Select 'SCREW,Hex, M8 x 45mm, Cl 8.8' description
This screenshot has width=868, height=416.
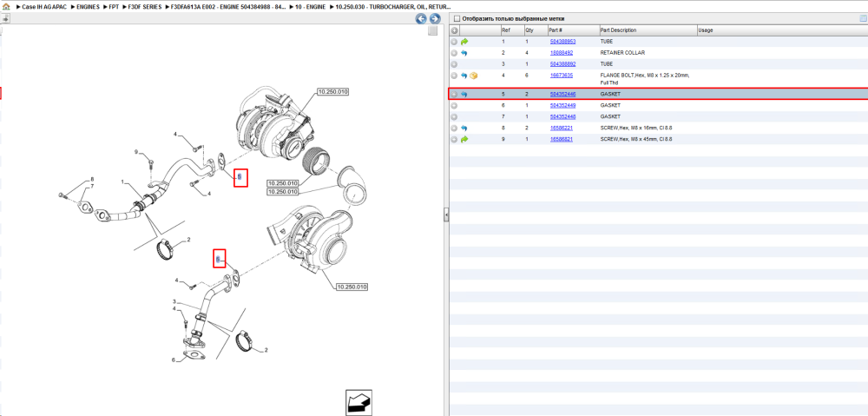(x=636, y=139)
